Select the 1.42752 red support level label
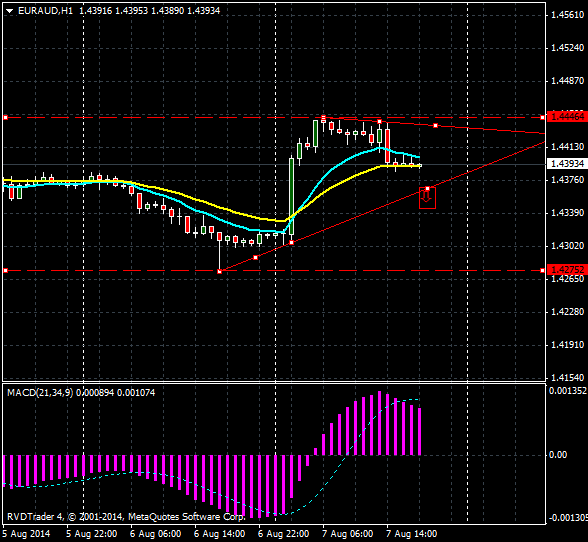This screenshot has height=542, width=588. coord(567,270)
